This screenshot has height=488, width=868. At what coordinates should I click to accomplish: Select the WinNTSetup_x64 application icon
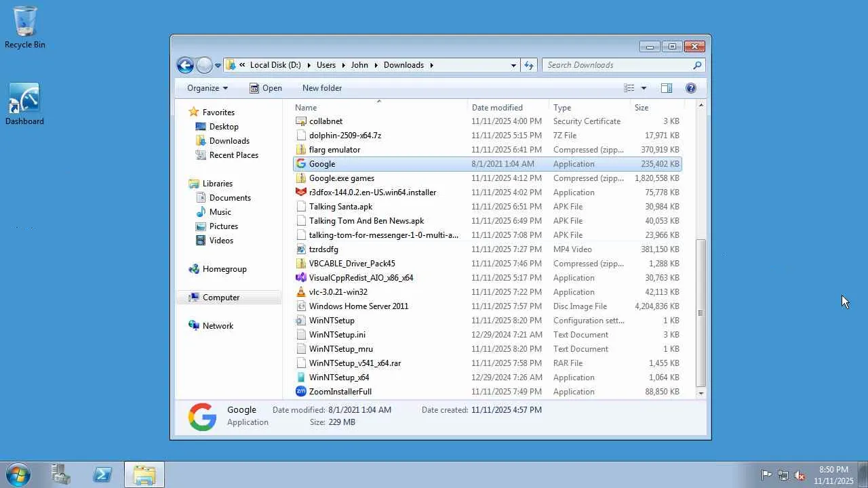pos(301,378)
